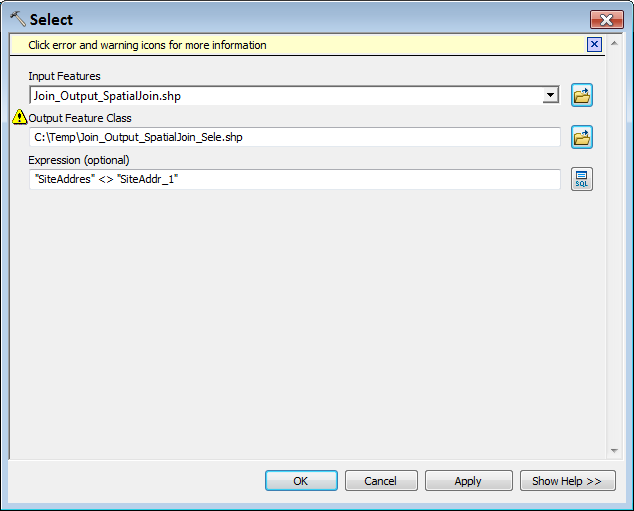
Task: Browse for Input Features folder icon
Action: (x=582, y=95)
